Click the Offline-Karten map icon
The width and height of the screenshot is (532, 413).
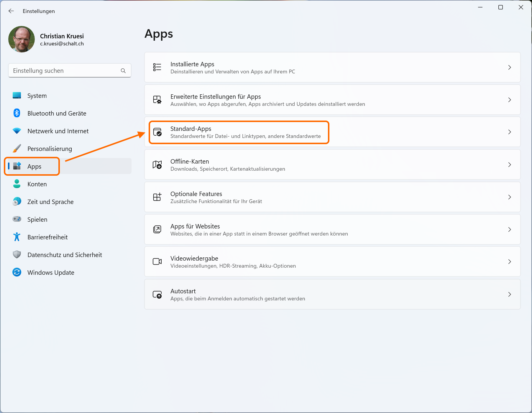tap(157, 164)
